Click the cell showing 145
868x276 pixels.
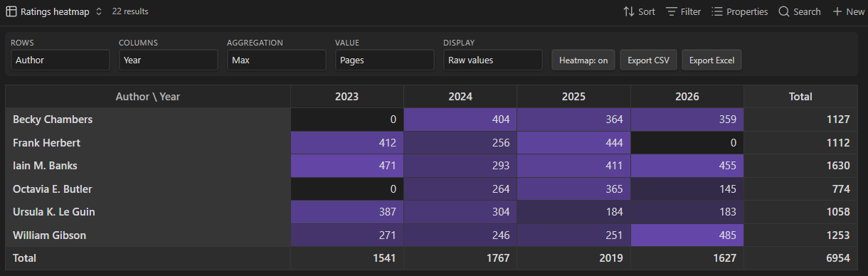[x=687, y=189]
